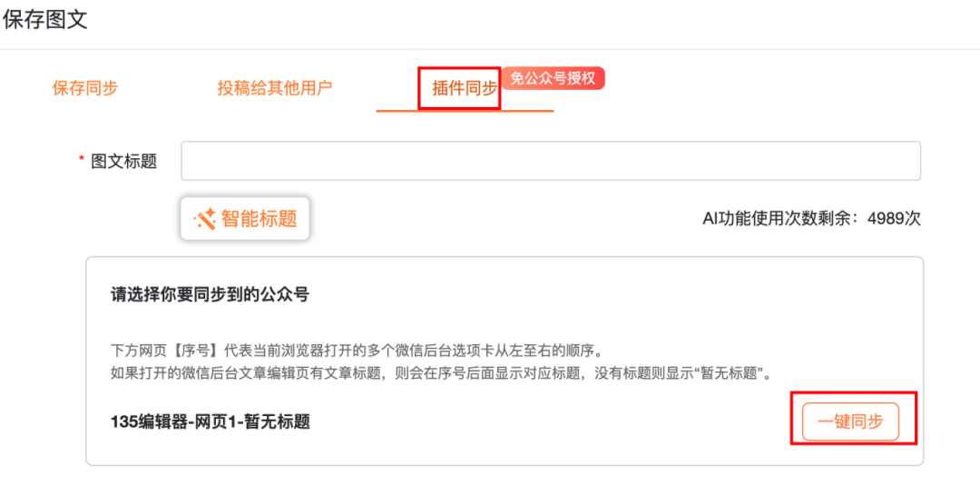Focus the 图文标题 input field

[550, 161]
